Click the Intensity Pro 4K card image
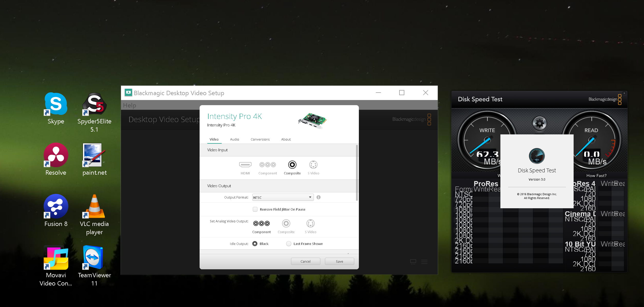 pyautogui.click(x=312, y=121)
